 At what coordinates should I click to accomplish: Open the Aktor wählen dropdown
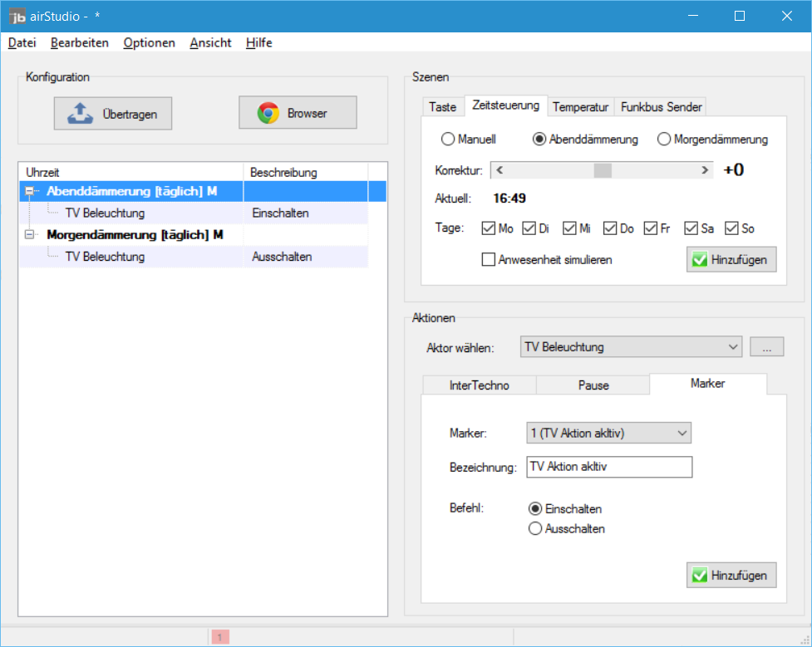pyautogui.click(x=732, y=347)
